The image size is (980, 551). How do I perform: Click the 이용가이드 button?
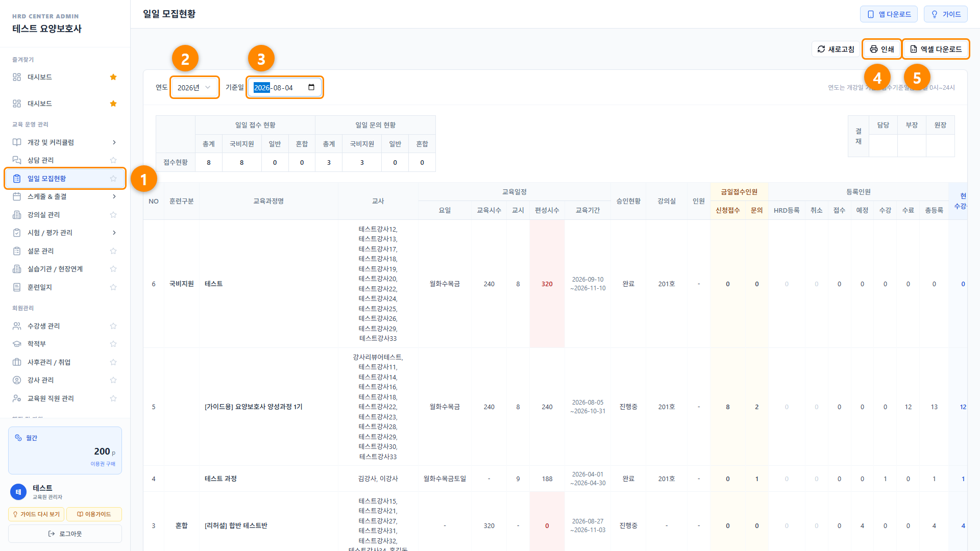tap(94, 514)
